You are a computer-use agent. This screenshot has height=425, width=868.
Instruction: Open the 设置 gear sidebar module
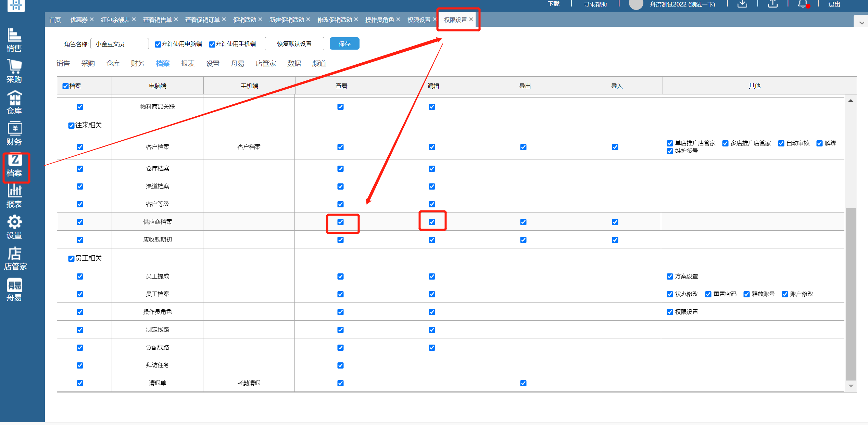pyautogui.click(x=14, y=227)
